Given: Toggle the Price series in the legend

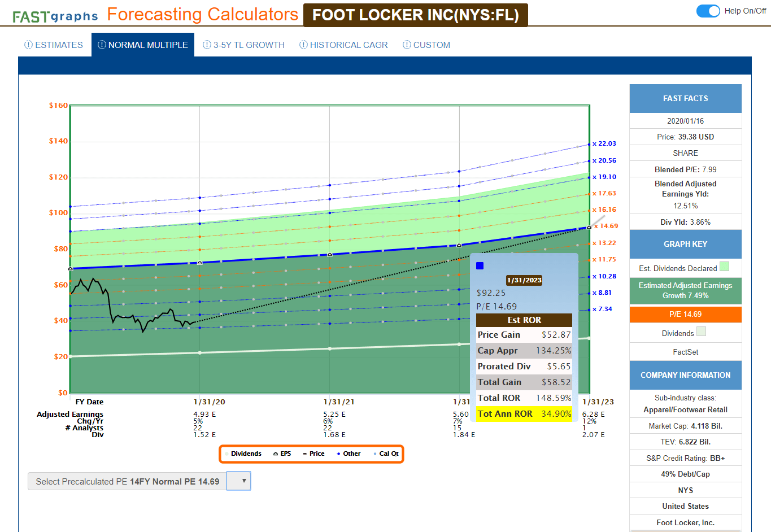Looking at the screenshot, I should tap(313, 453).
